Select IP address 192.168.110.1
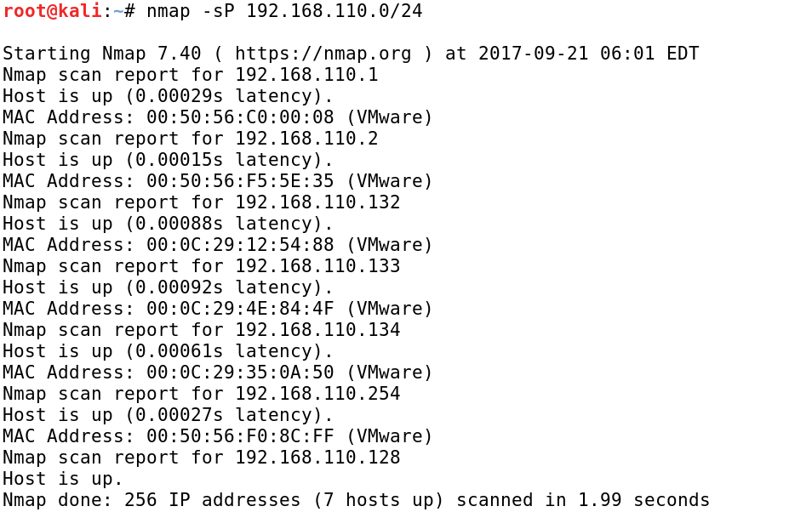Image resolution: width=812 pixels, height=512 pixels. 306,75
